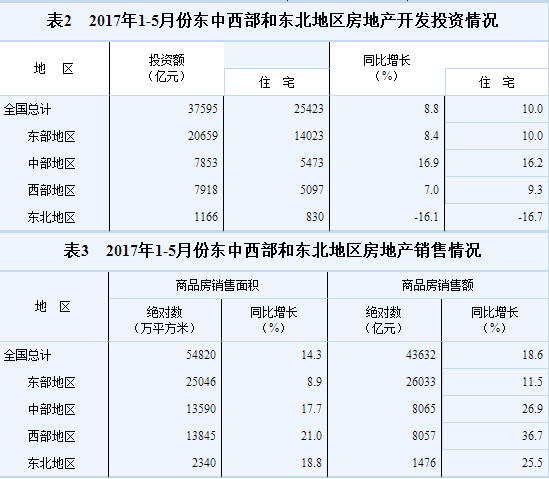549x479 pixels.
Task: Select the 东部地区 row label in table 2
Action: pos(51,136)
